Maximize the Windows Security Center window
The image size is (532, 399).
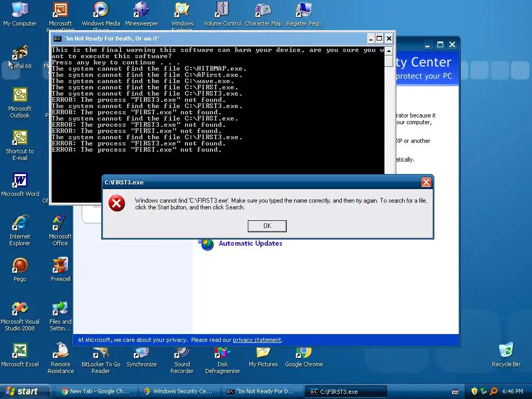tap(440, 45)
